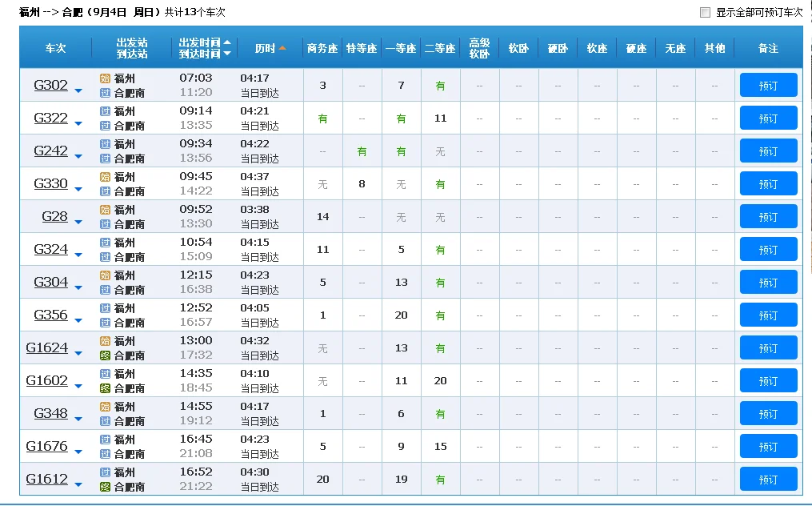Click the red sort arrow beside 历时

tap(282, 47)
